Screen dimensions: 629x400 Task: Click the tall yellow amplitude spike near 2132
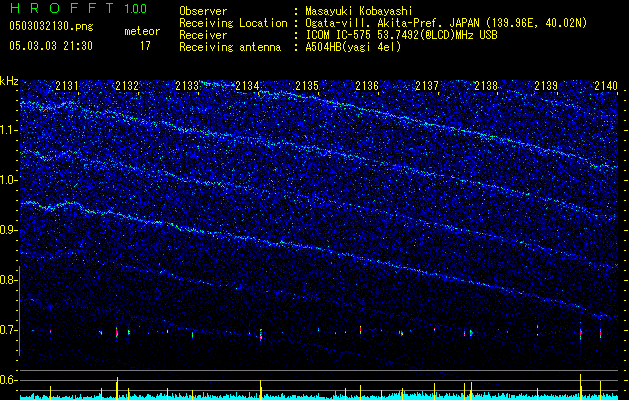pyautogui.click(x=117, y=388)
